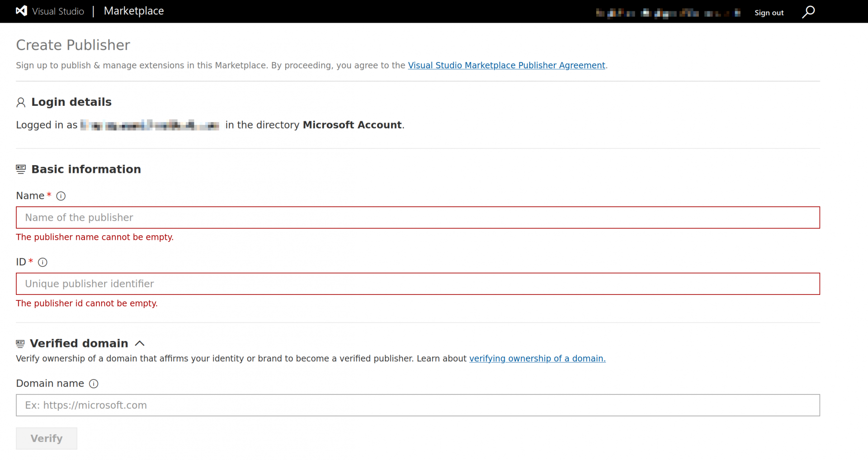Open the verifying ownership of a domain link

point(537,358)
